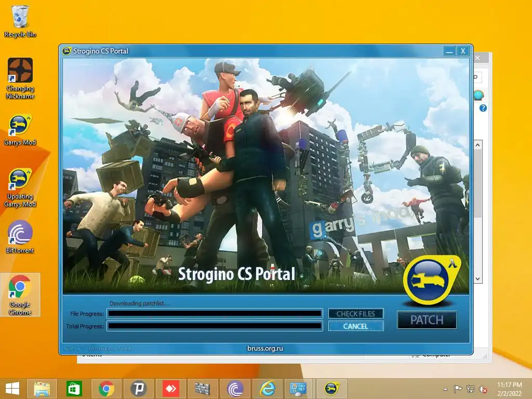The width and height of the screenshot is (532, 399).
Task: Launch the BitTorrent desktop shortcut
Action: point(20,237)
